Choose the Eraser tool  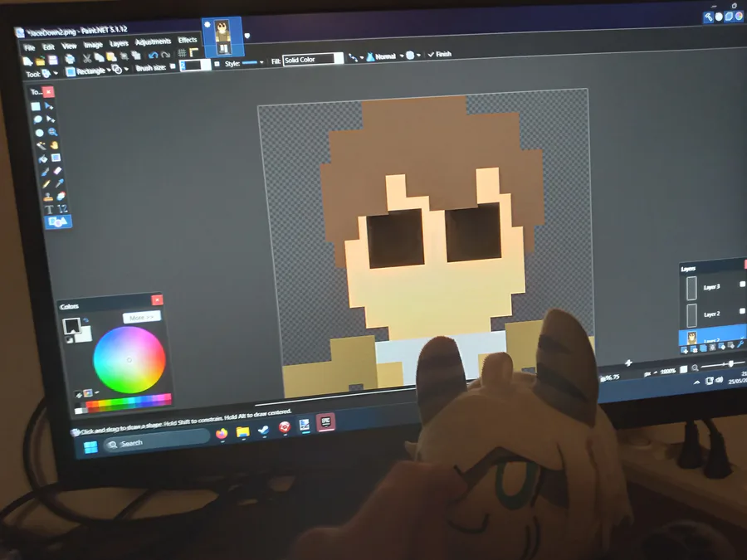pyautogui.click(x=57, y=170)
